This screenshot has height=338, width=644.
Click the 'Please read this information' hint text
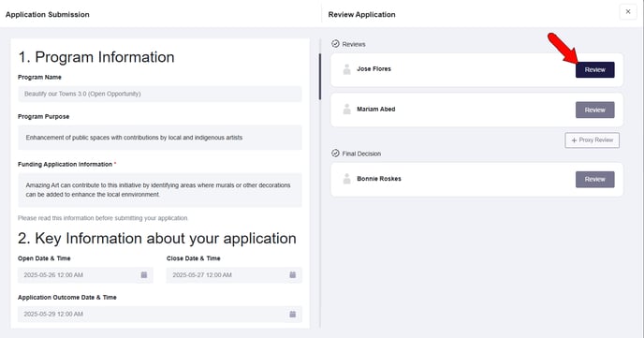102,218
